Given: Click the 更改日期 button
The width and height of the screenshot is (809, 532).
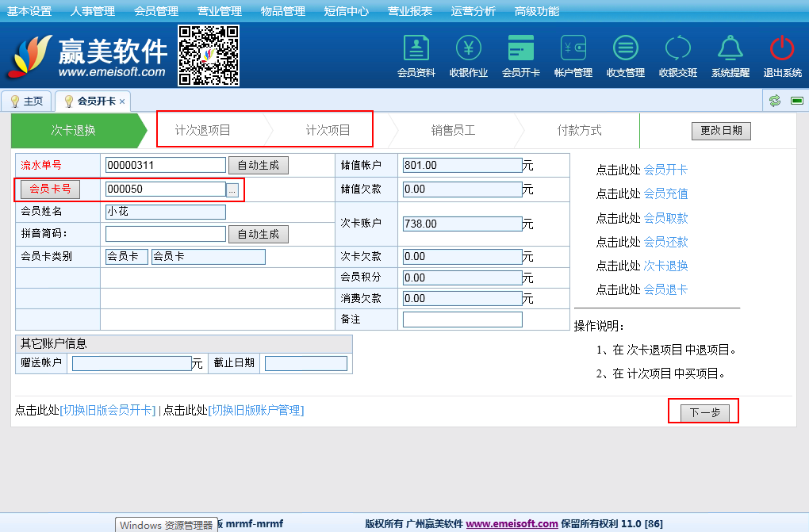Looking at the screenshot, I should [x=721, y=131].
